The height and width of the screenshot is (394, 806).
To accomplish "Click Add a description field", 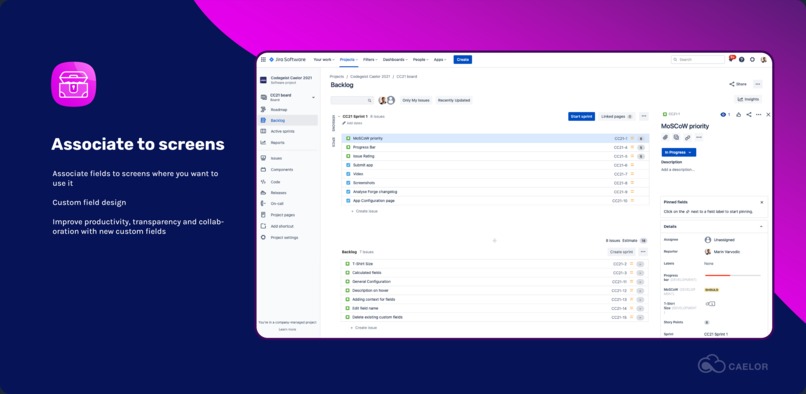I will 677,169.
